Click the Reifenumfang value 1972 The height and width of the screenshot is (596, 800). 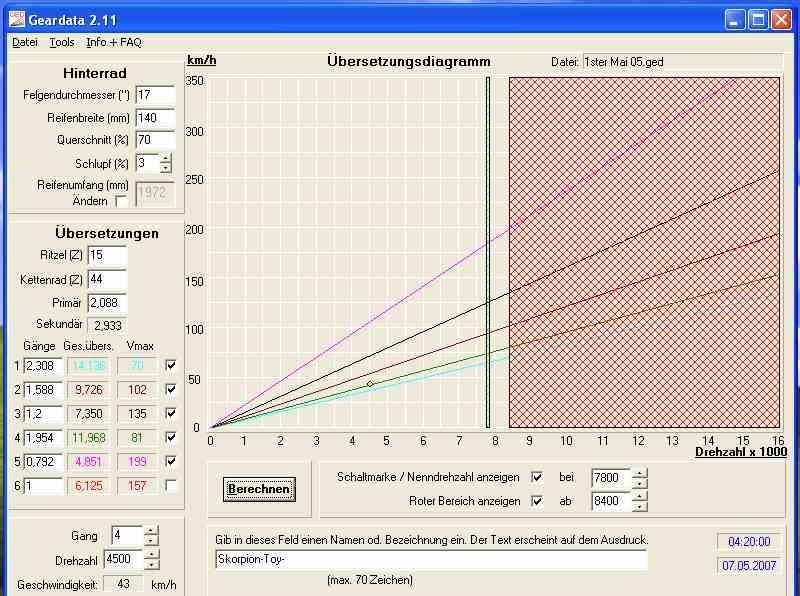(155, 193)
